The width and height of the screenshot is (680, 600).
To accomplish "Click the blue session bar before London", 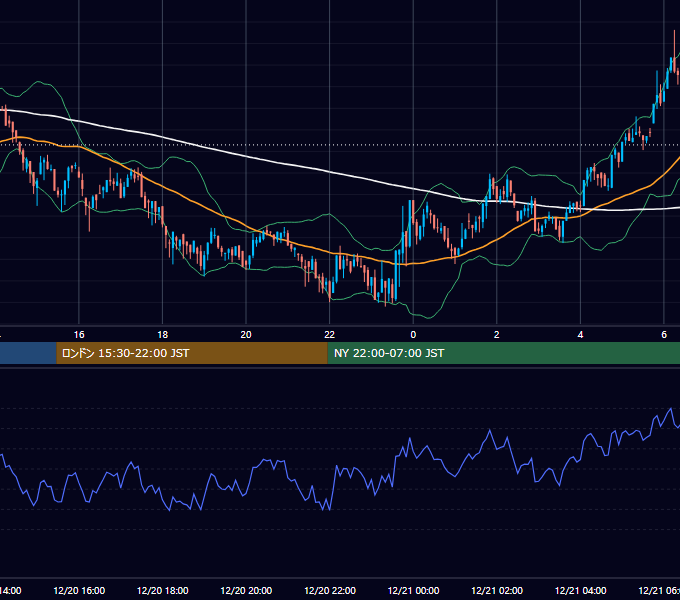I will (x=28, y=353).
